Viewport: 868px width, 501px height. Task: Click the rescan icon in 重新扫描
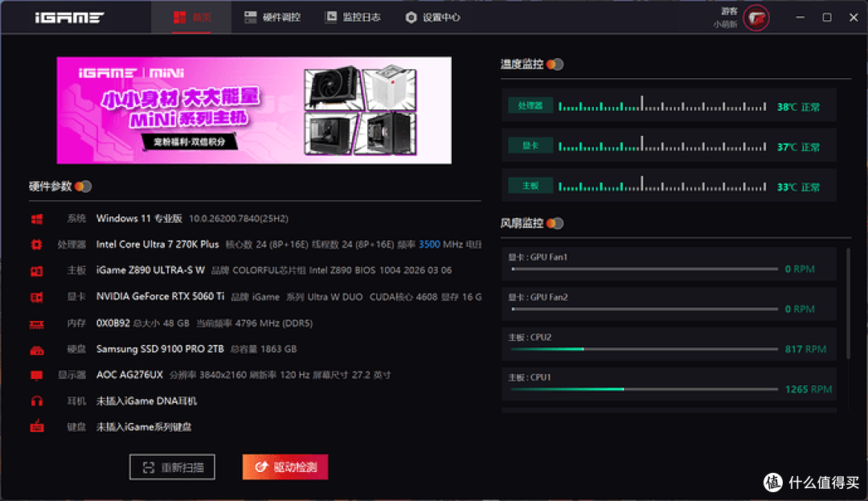[149, 468]
